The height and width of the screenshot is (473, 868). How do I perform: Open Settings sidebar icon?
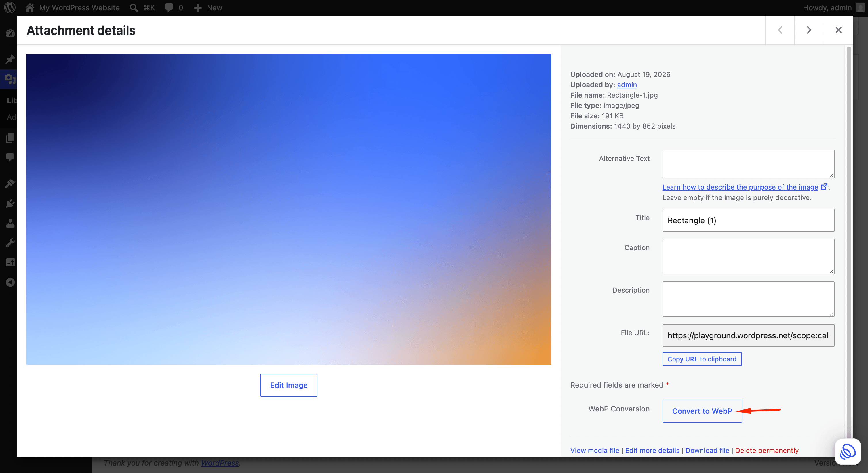(10, 262)
